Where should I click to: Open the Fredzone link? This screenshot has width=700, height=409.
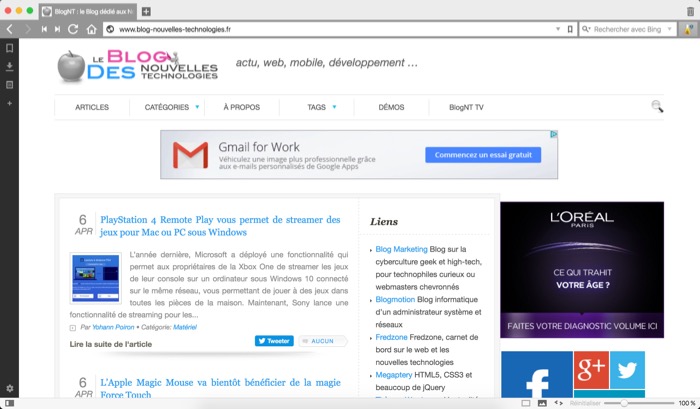point(392,337)
